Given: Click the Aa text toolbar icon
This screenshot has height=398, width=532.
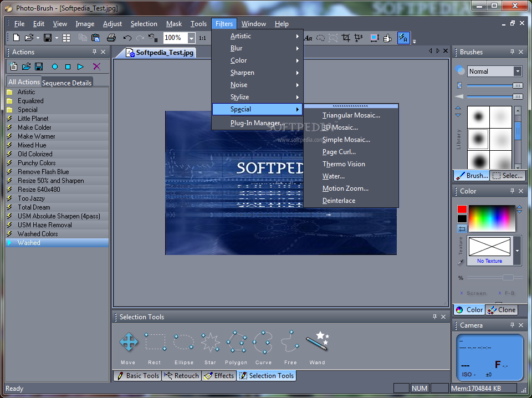Looking at the screenshot, I should point(308,38).
